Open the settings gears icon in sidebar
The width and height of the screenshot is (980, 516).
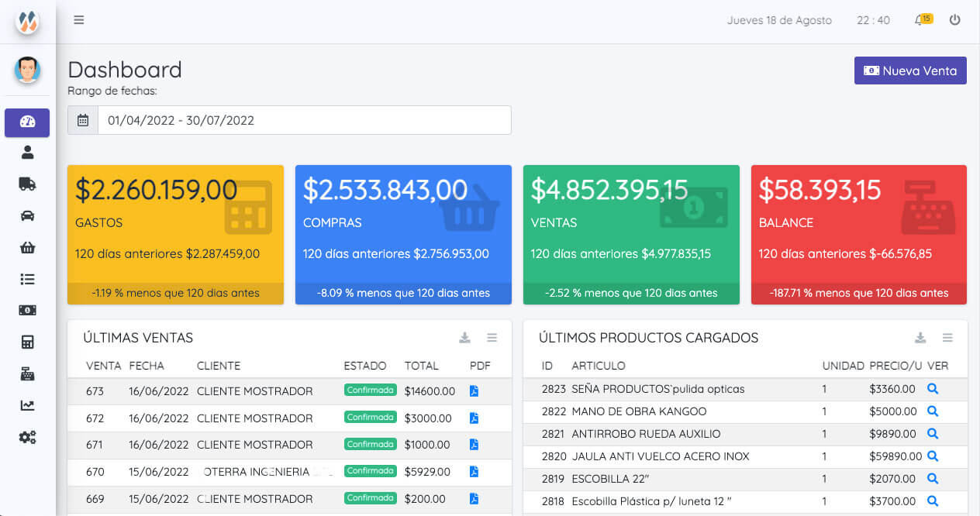click(27, 438)
